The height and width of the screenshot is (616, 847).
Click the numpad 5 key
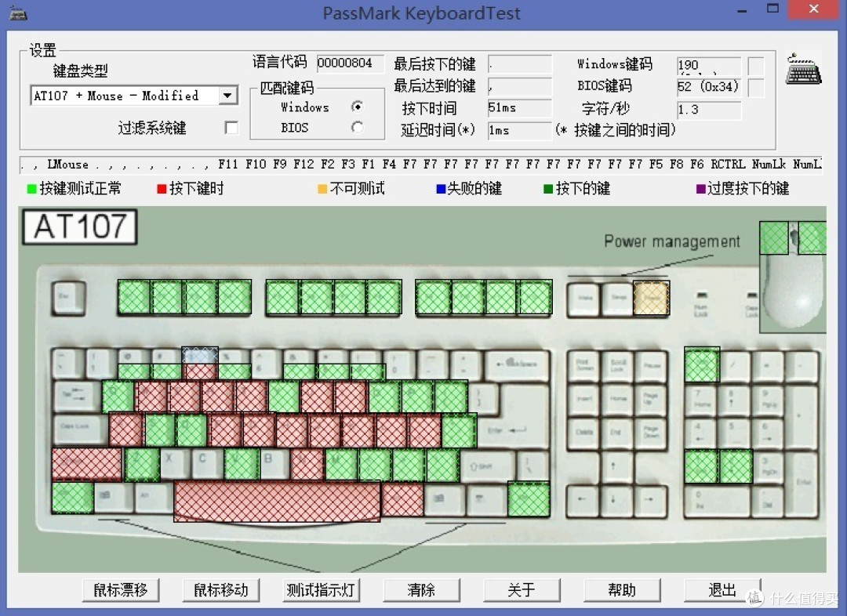coord(734,432)
